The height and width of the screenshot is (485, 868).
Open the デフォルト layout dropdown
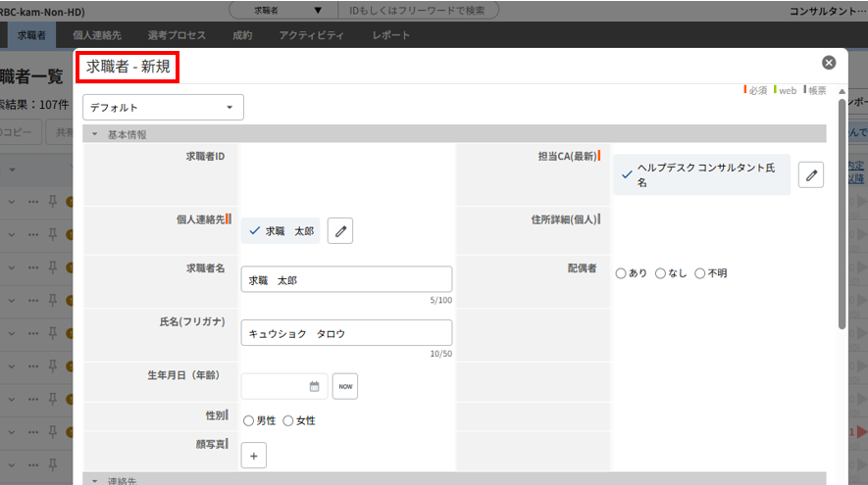click(163, 107)
